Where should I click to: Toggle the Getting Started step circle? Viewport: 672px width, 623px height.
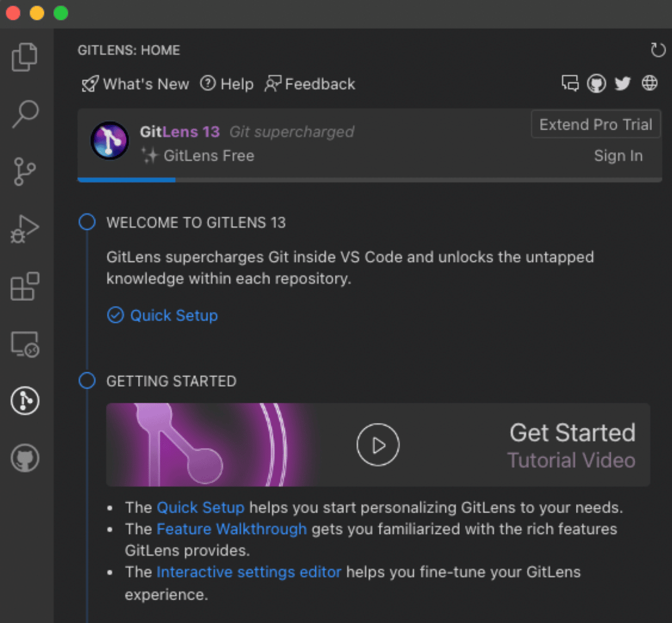[x=87, y=381]
